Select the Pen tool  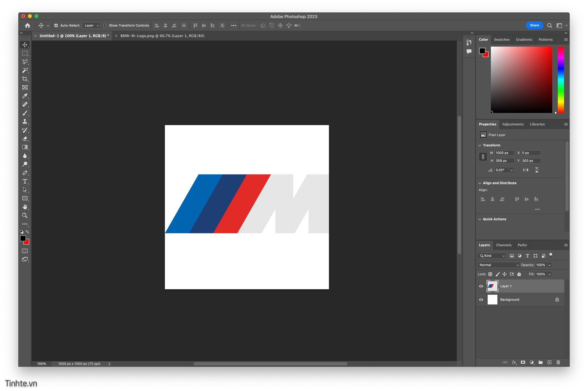tap(25, 173)
